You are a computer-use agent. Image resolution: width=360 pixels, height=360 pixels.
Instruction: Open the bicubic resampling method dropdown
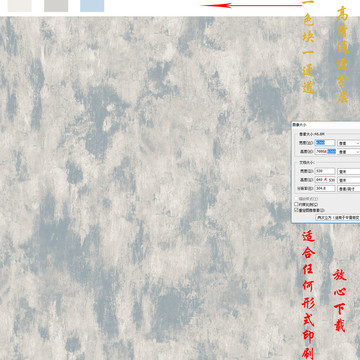[338, 217]
